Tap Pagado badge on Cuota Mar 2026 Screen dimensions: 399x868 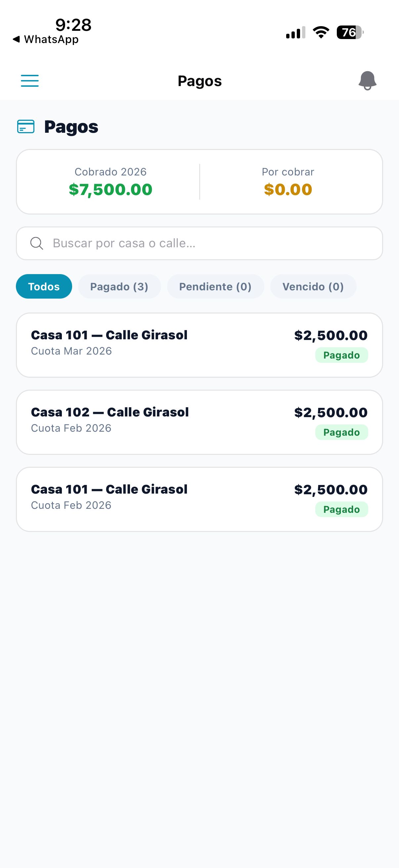tap(341, 355)
